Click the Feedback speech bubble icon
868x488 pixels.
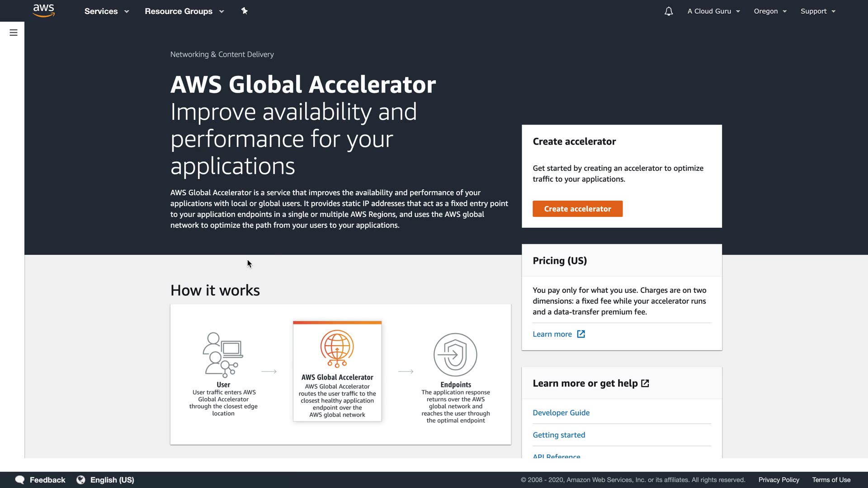click(20, 480)
